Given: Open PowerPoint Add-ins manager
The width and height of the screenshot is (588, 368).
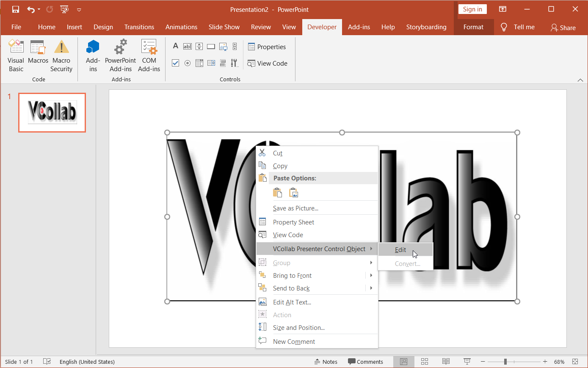Looking at the screenshot, I should 121,55.
